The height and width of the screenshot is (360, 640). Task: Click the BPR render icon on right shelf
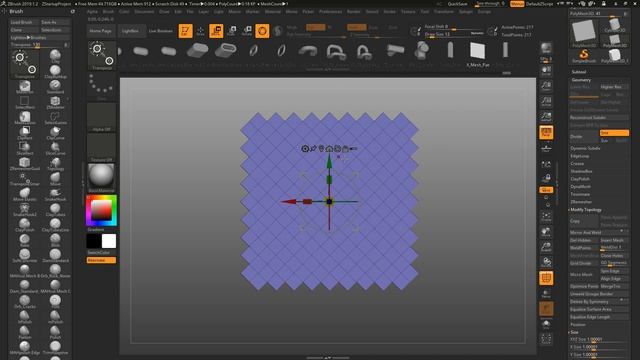click(x=546, y=50)
